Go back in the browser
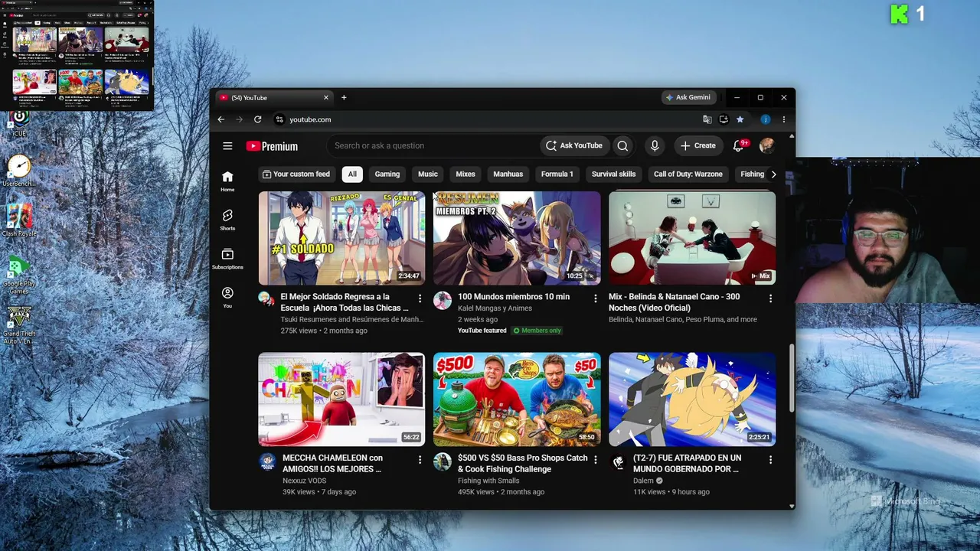This screenshot has height=551, width=980. click(220, 119)
